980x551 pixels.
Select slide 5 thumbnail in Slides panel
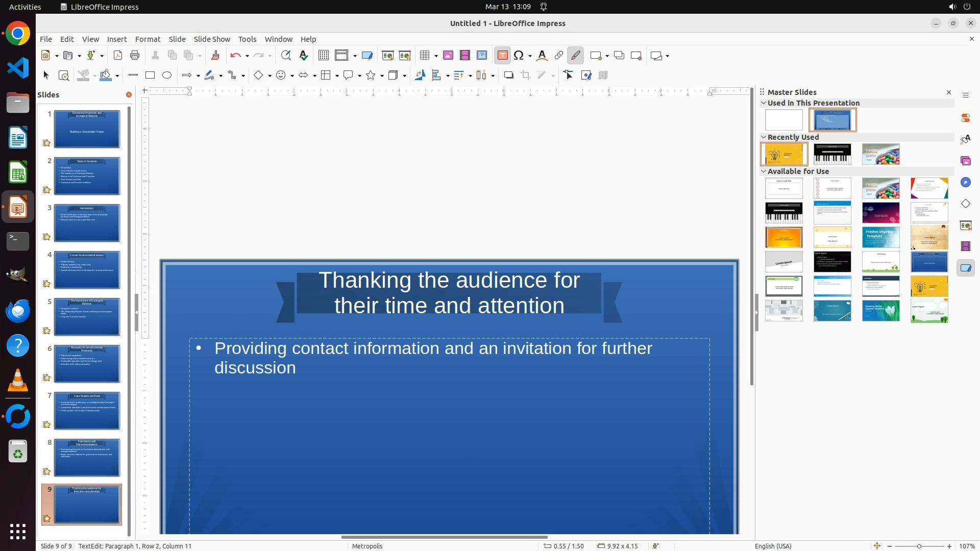[x=87, y=317]
